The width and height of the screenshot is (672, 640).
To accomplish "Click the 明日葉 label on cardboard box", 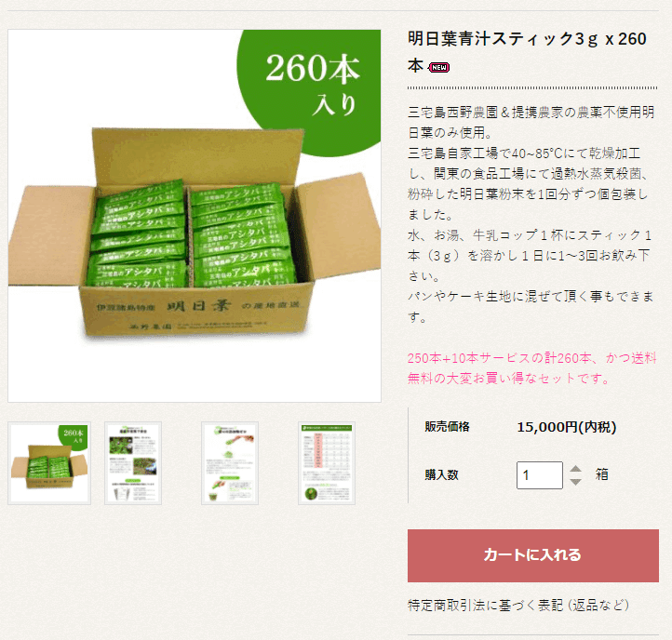I will (199, 306).
